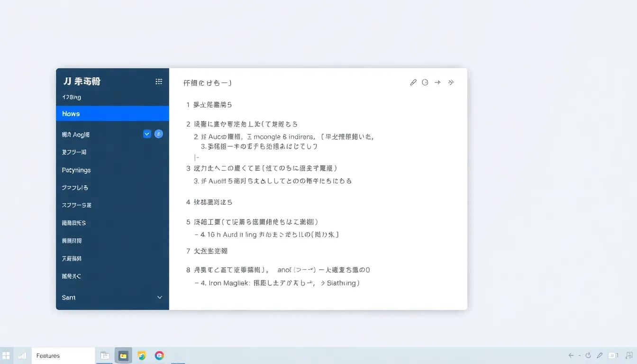Click the double chevron icon in note header
Viewport: 637px width, 364px height.
point(451,82)
